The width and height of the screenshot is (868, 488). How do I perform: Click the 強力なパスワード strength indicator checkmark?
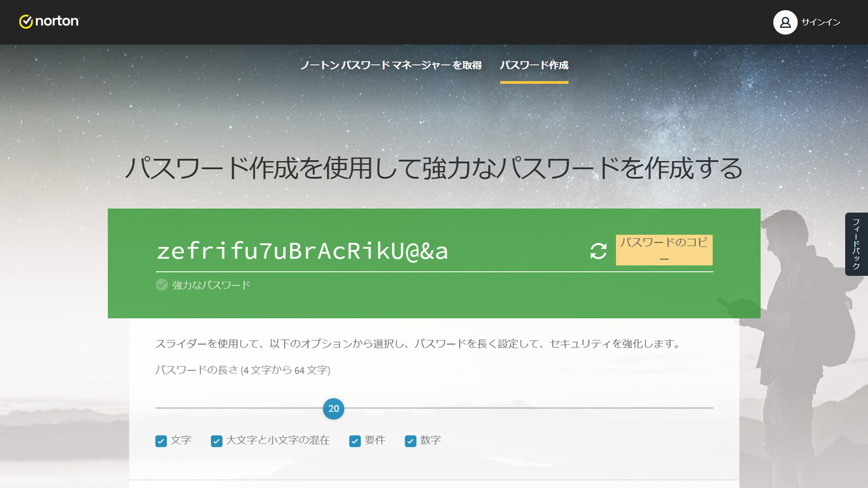click(162, 285)
